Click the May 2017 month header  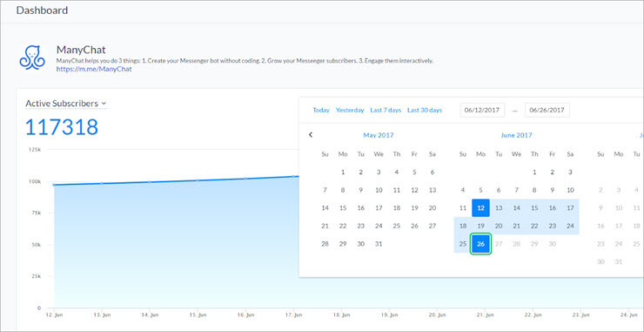coord(379,135)
